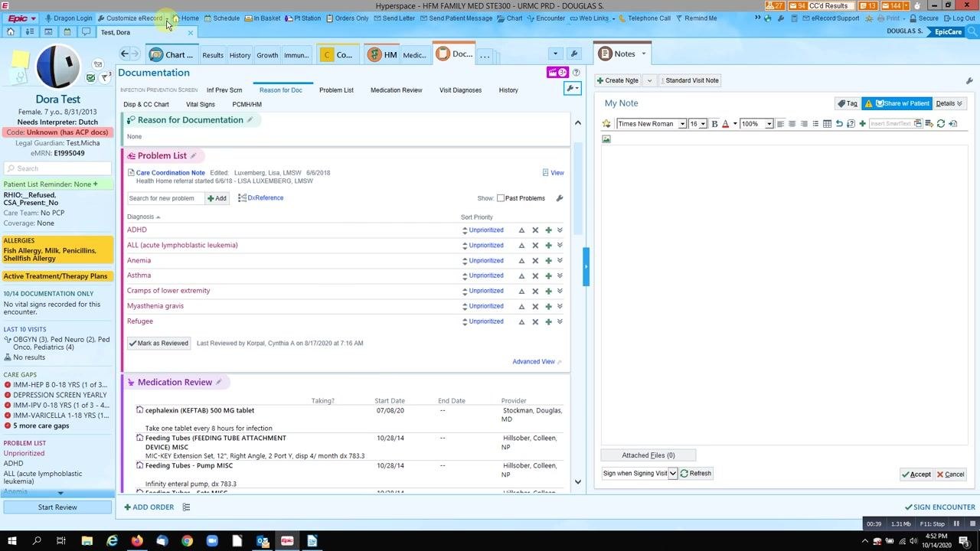Click the Secure lock toolbar icon

tap(924, 18)
